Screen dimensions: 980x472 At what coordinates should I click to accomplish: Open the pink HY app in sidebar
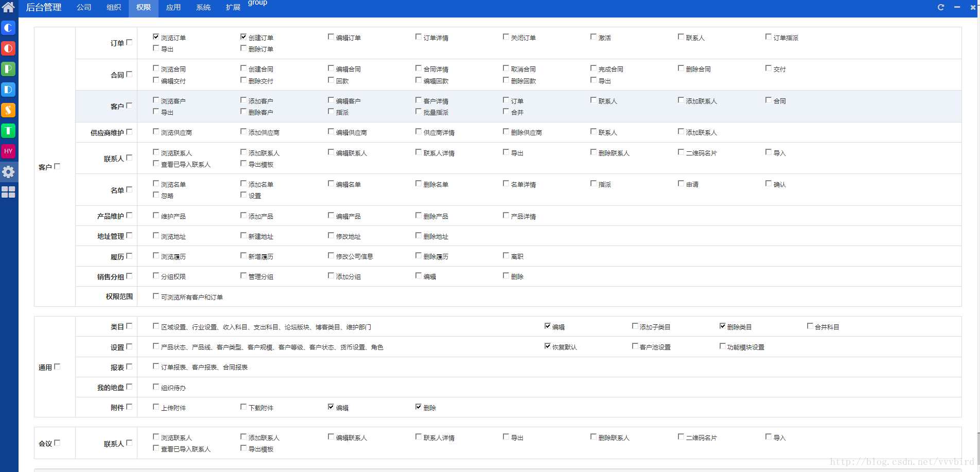click(8, 151)
